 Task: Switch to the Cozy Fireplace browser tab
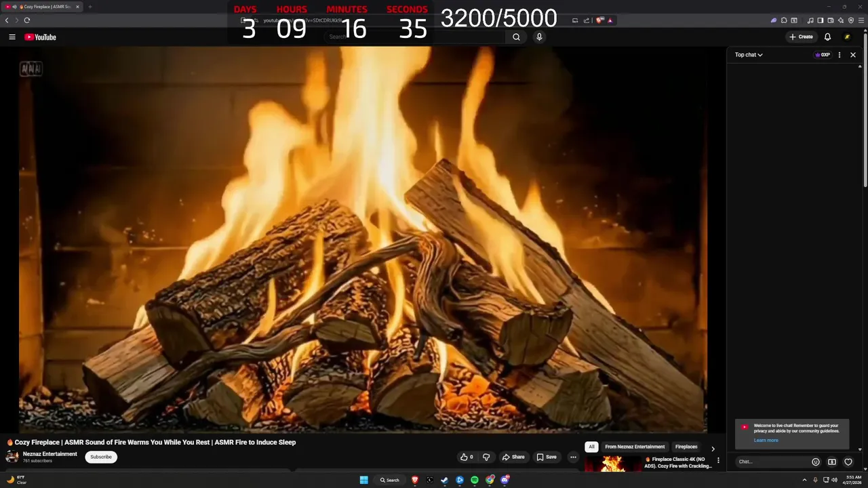tap(42, 7)
